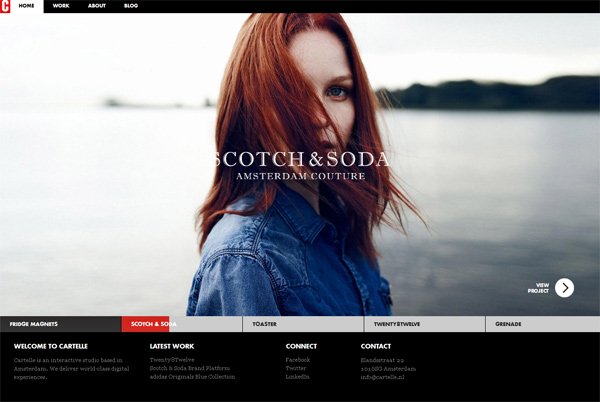The image size is (600, 402).
Task: Visit the Facebook link
Action: [298, 360]
